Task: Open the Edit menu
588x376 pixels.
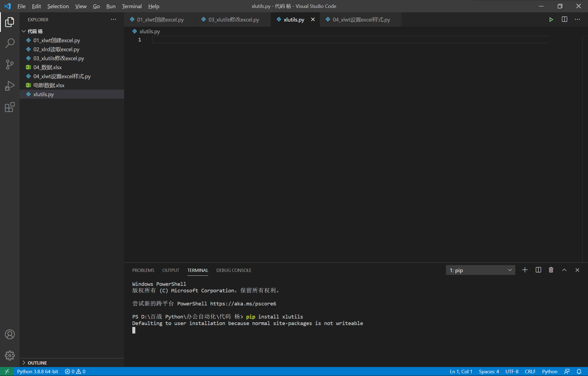Action: tap(36, 6)
